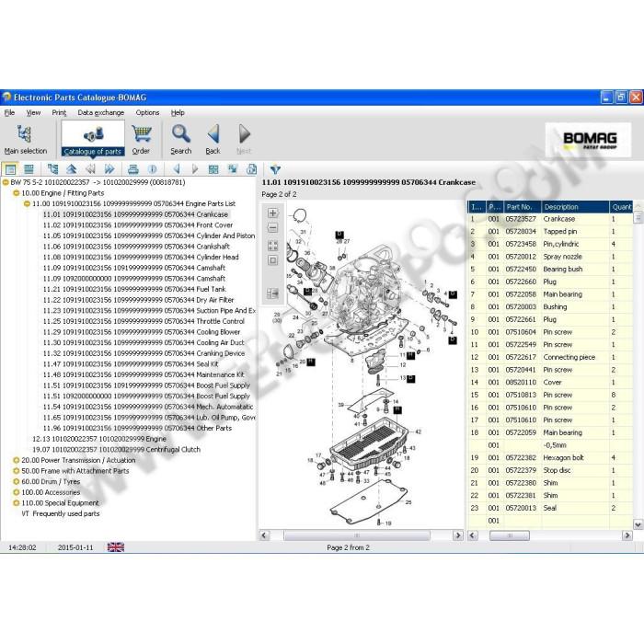The height and width of the screenshot is (644, 644).
Task: Open the information icon
Action: (x=153, y=169)
